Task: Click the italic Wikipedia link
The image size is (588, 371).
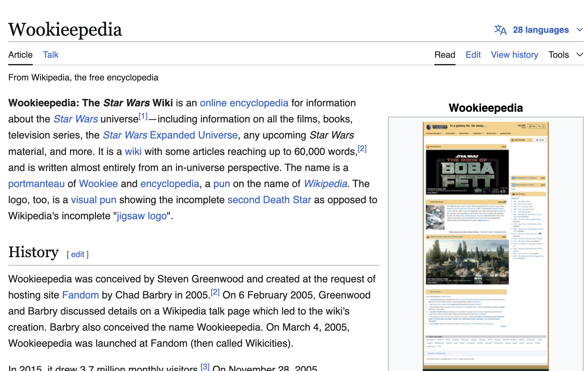Action: click(x=325, y=184)
